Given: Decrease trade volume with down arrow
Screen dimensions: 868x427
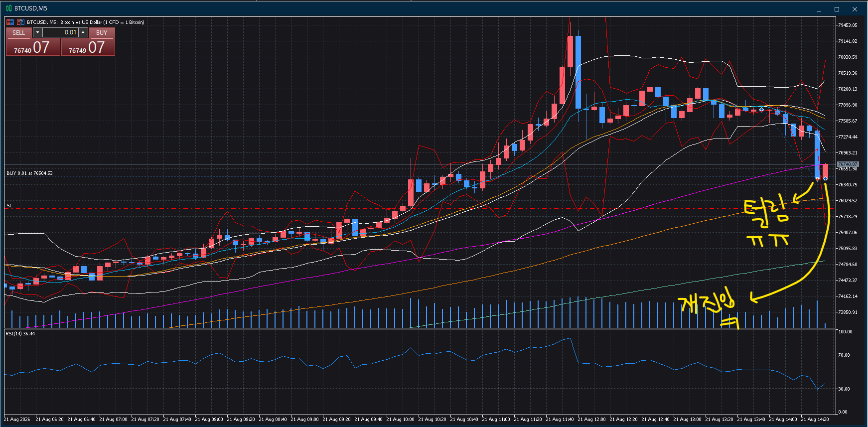Looking at the screenshot, I should click(x=37, y=32).
